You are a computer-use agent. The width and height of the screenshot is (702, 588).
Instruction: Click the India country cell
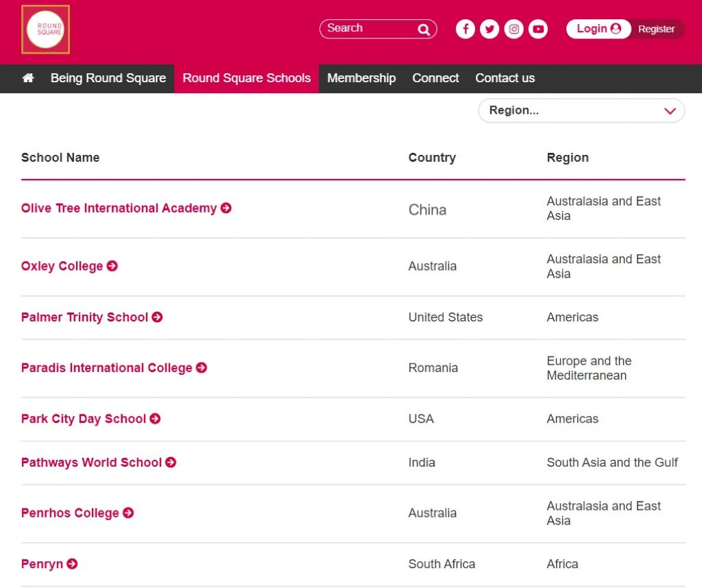pyautogui.click(x=422, y=463)
